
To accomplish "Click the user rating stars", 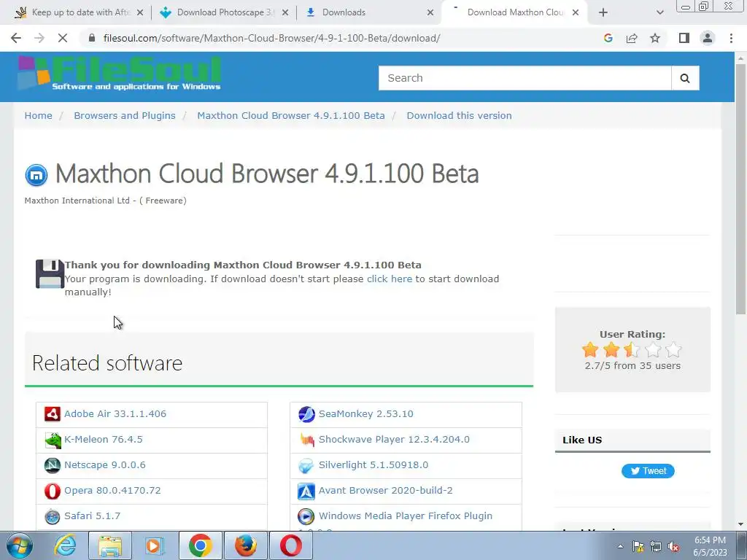I will tap(632, 350).
